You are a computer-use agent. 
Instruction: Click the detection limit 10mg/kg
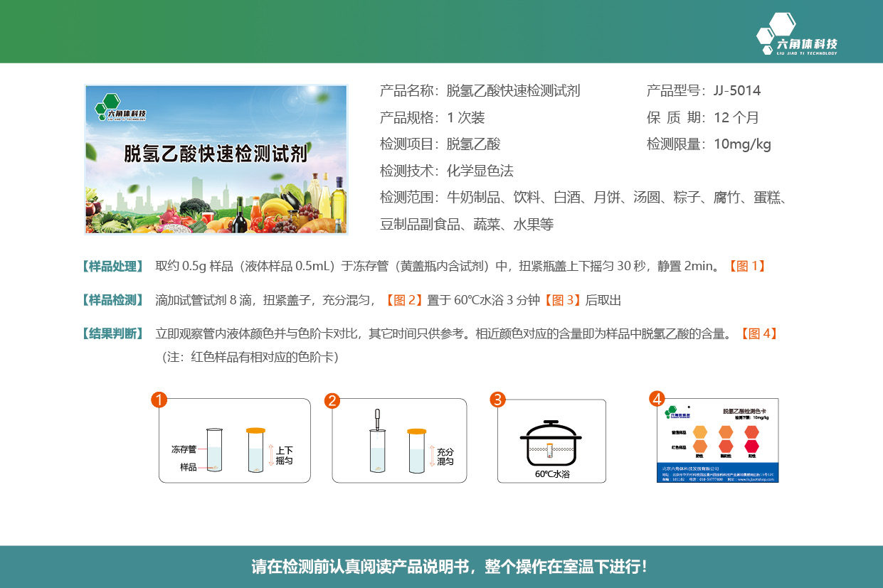click(x=743, y=144)
